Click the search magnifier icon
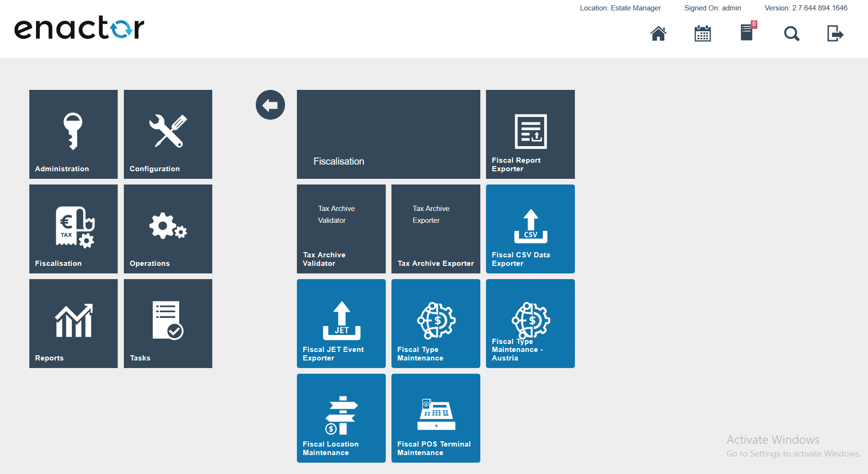Viewport: 868px width, 474px height. pos(791,34)
